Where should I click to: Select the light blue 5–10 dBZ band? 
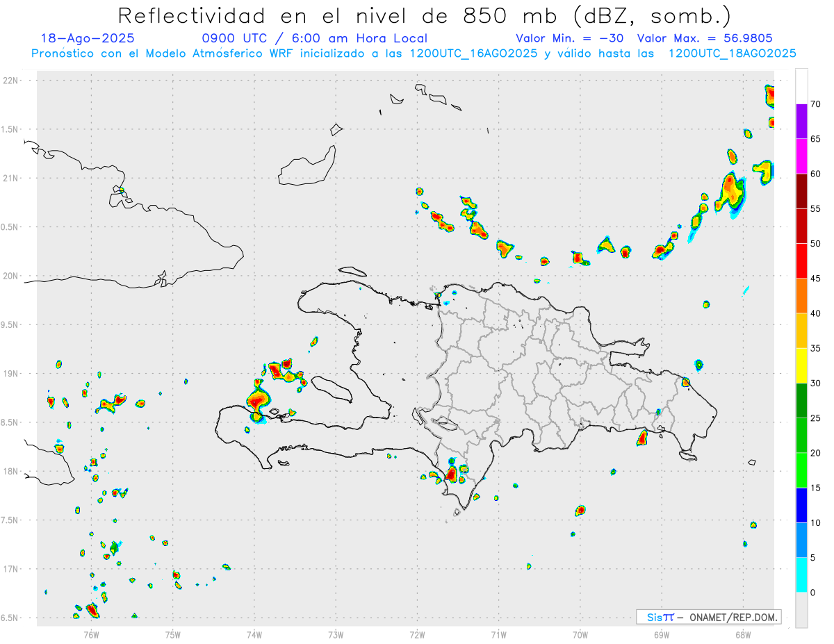(x=801, y=540)
